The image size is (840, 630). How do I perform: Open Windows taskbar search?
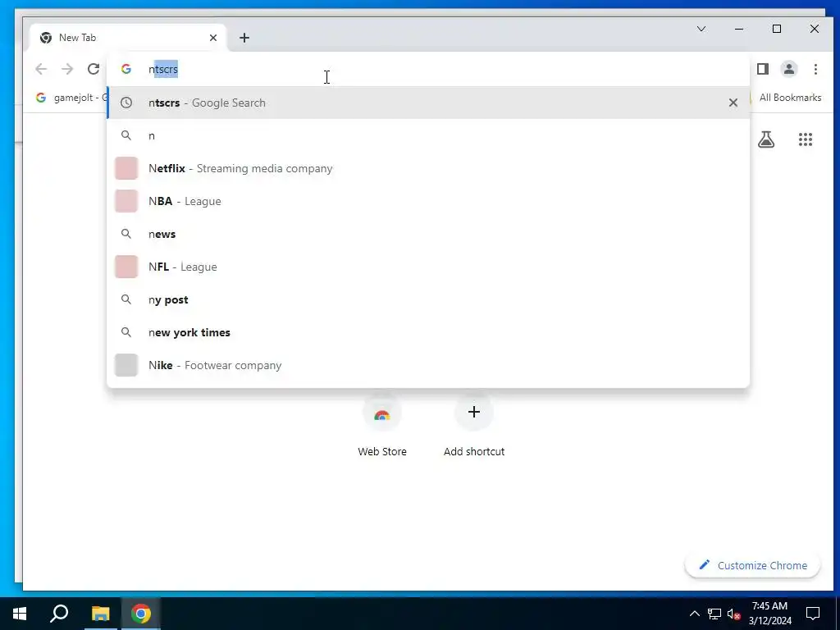(59, 614)
